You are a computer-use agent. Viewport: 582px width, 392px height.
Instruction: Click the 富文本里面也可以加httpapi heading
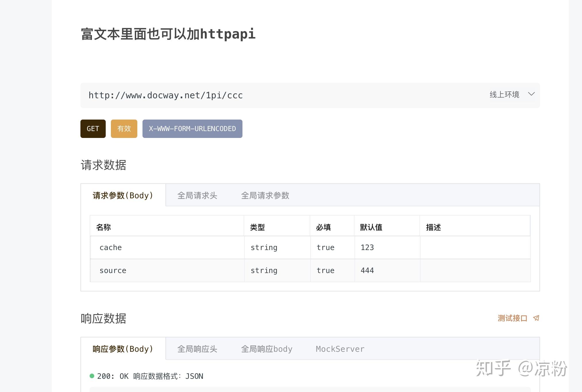pos(168,34)
